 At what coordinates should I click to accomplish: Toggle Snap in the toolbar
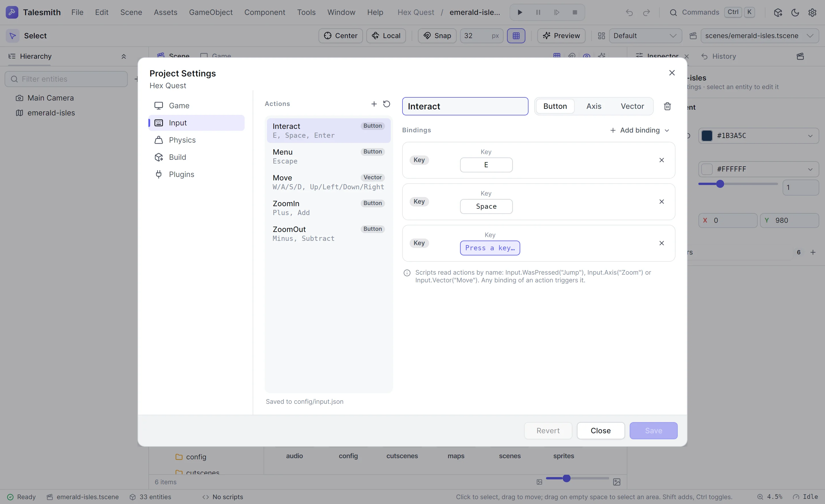(437, 36)
